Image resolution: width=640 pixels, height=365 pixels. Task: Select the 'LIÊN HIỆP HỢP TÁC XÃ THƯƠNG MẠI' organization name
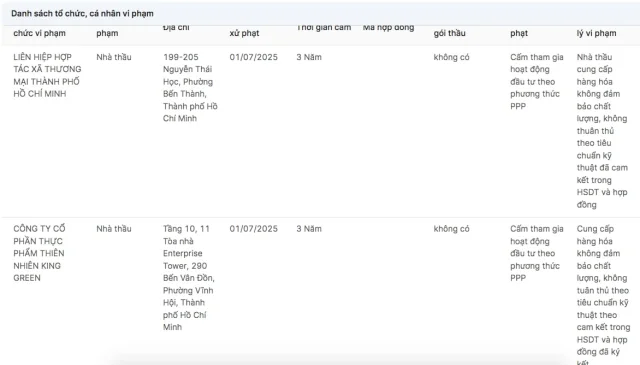[x=47, y=75]
